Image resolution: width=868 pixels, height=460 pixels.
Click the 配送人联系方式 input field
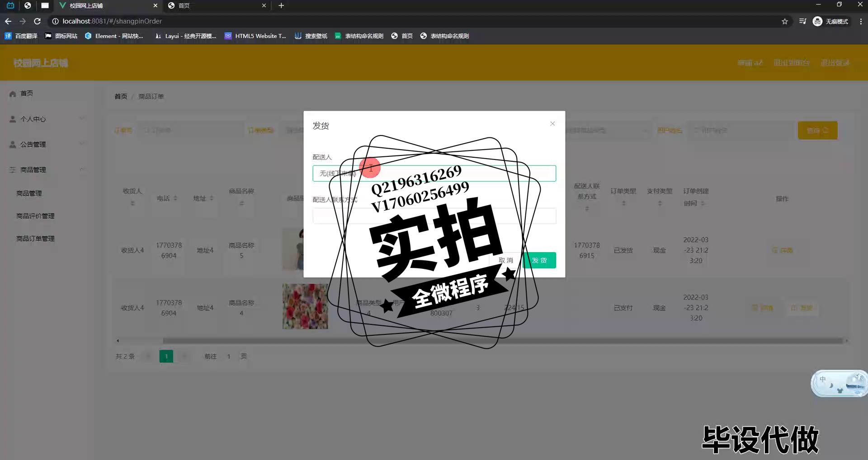(x=434, y=216)
